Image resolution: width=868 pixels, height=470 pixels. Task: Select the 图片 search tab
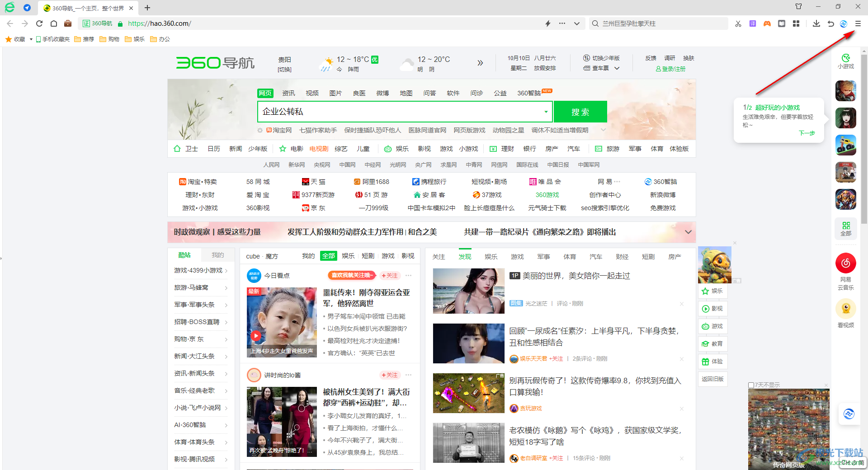pos(335,93)
